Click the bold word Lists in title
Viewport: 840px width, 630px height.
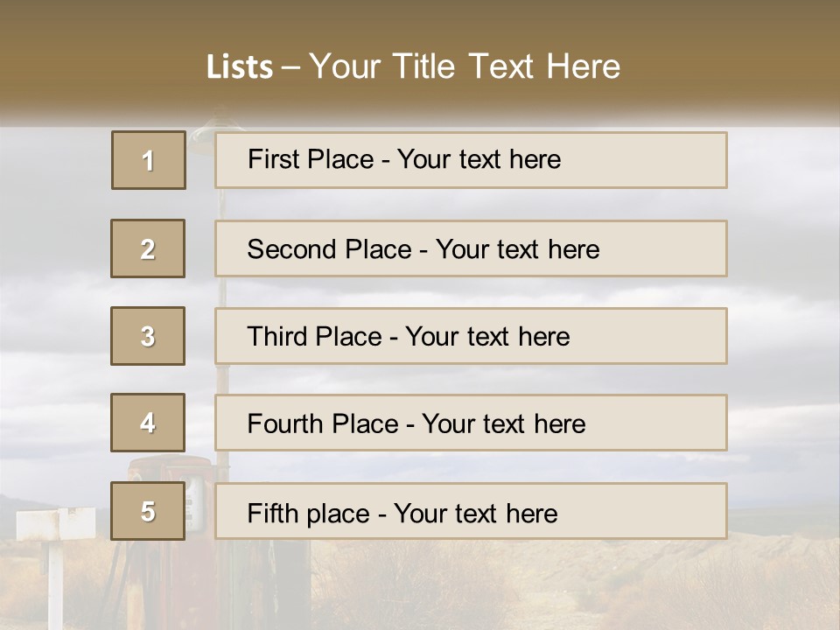coord(240,67)
